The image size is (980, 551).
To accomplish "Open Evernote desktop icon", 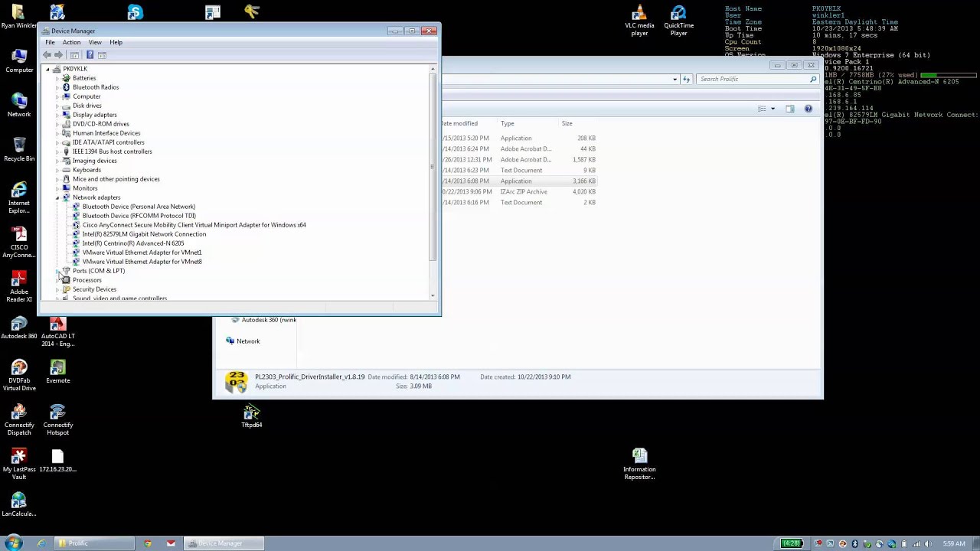I will 58,370.
